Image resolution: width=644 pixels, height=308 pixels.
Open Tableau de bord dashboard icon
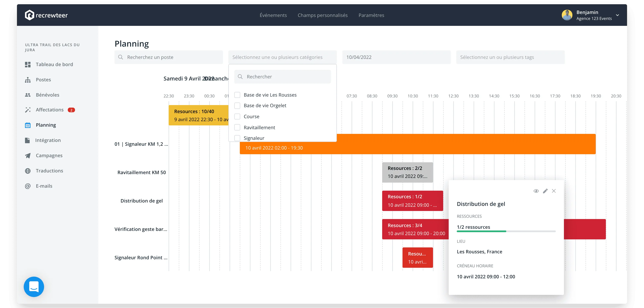coord(28,64)
